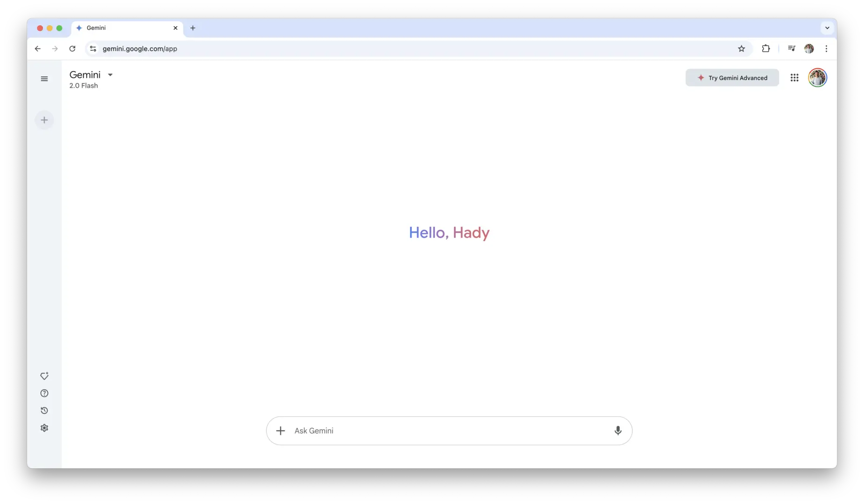Open Activity history icon in sidebar
Viewport: 864px width, 504px height.
44,411
